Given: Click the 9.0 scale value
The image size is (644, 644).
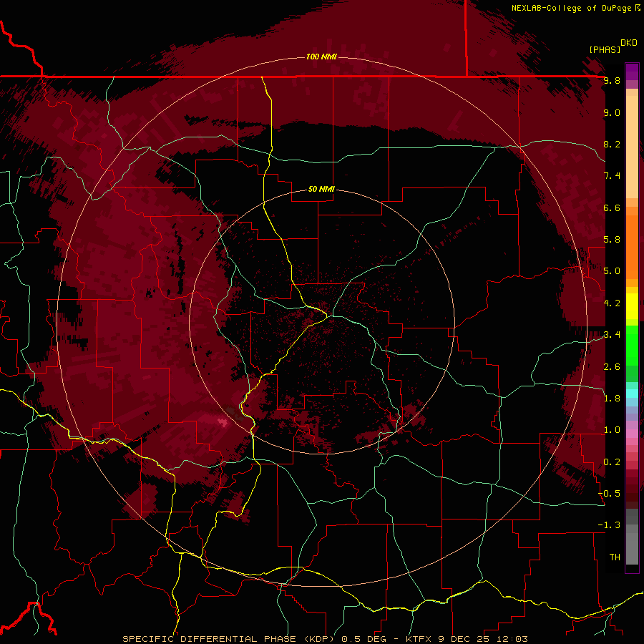Looking at the screenshot, I should [x=612, y=112].
